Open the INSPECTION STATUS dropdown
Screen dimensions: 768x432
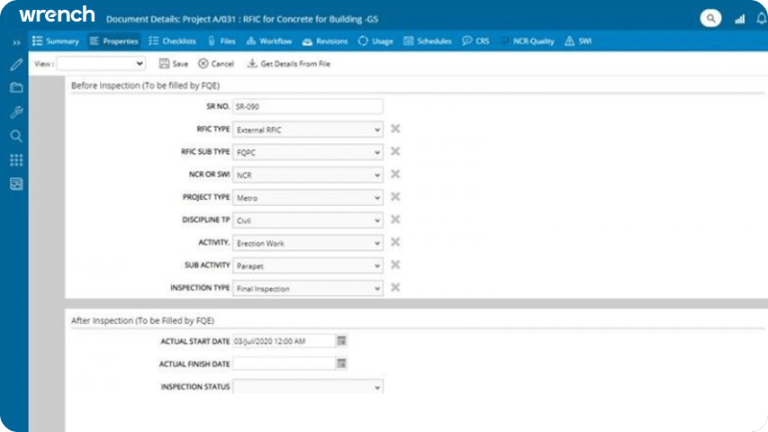tap(308, 387)
